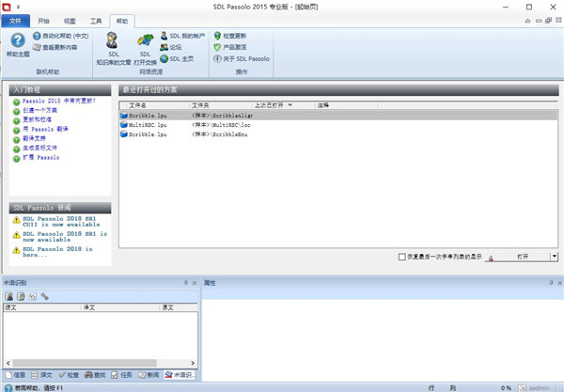Collapse the ribbon with the caret icon

click(x=527, y=21)
